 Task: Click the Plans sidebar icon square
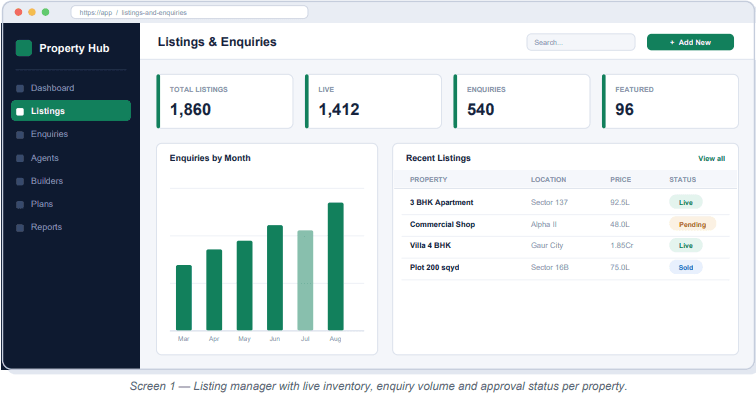pos(20,204)
